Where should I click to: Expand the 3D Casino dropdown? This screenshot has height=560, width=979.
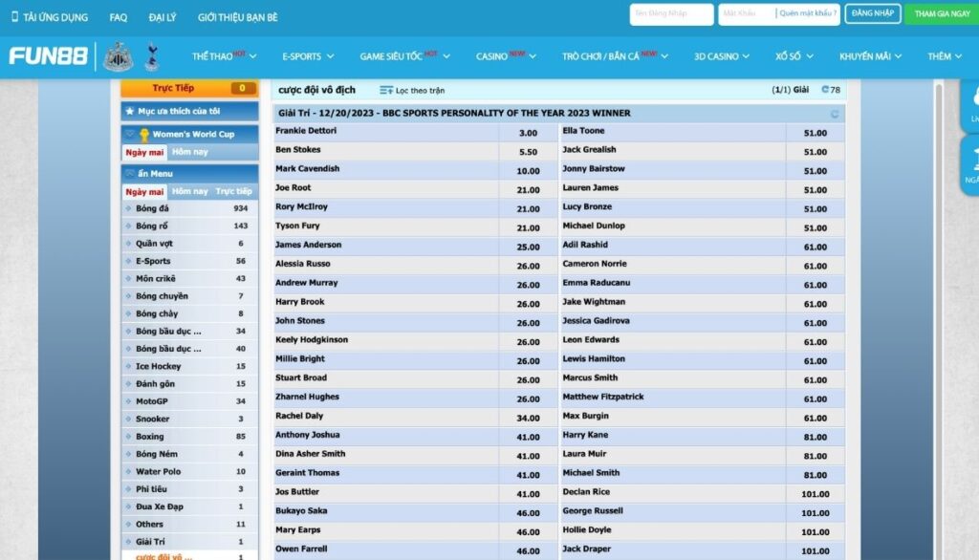pyautogui.click(x=721, y=56)
